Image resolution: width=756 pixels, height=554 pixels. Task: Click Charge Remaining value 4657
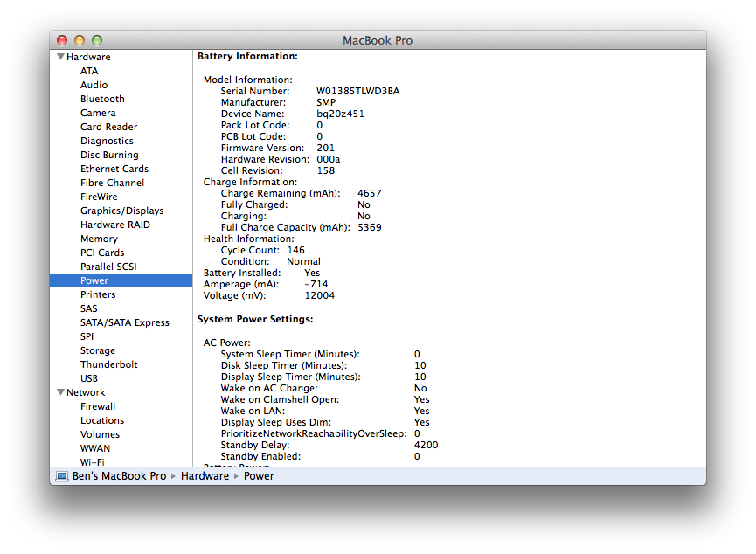(370, 193)
